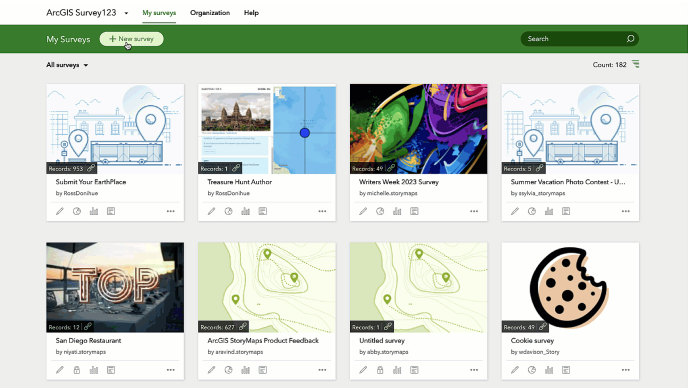Open more options for Untitled survey

pos(474,370)
